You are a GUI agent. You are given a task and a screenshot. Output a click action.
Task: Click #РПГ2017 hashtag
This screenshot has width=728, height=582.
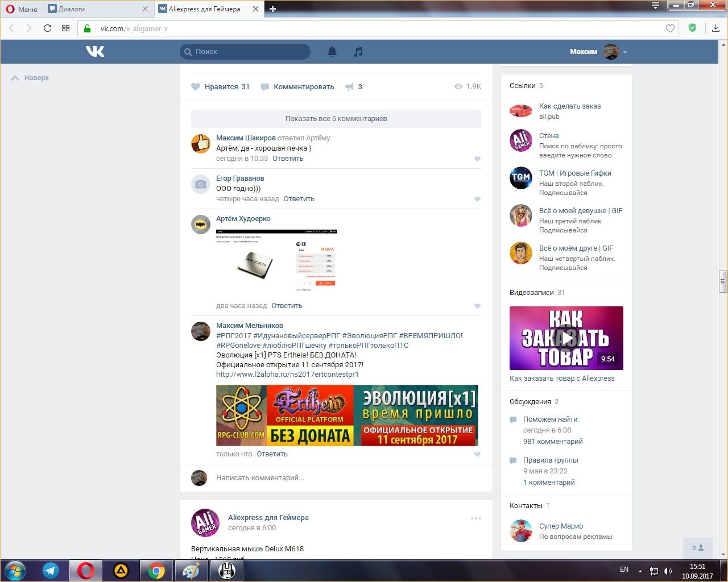point(234,336)
